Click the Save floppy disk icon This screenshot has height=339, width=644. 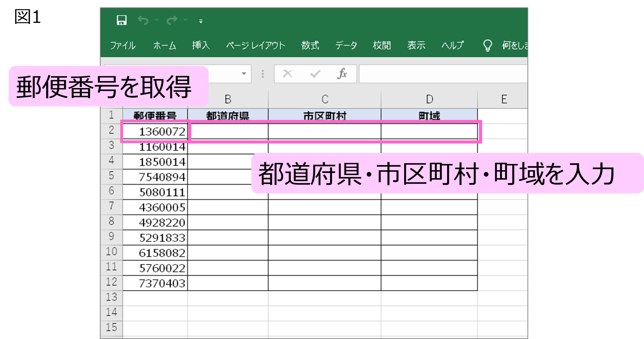click(121, 20)
